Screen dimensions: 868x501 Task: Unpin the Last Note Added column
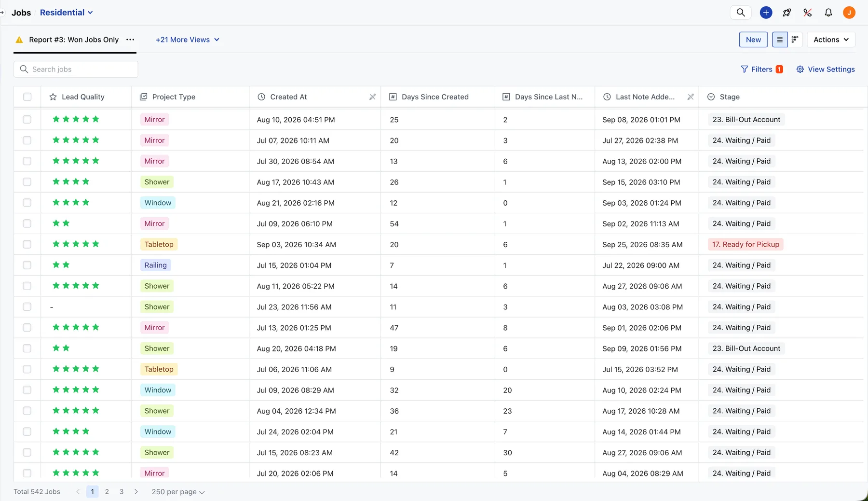[691, 97]
